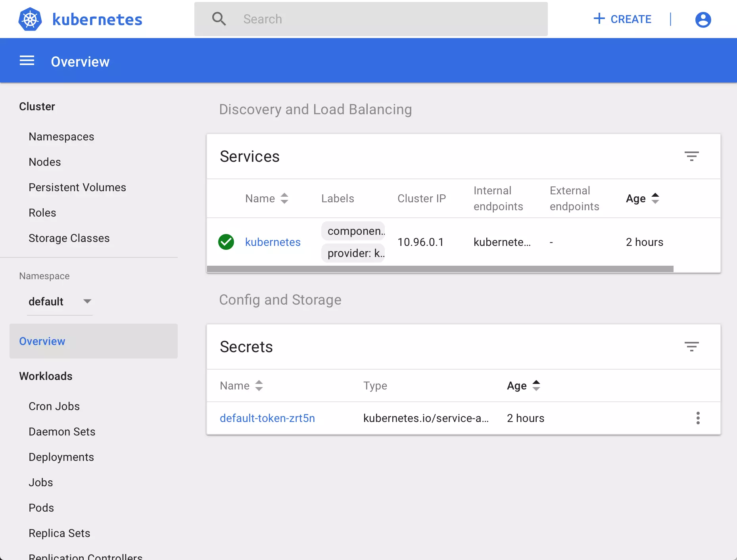Click the Internal endpoints column header

tap(498, 198)
